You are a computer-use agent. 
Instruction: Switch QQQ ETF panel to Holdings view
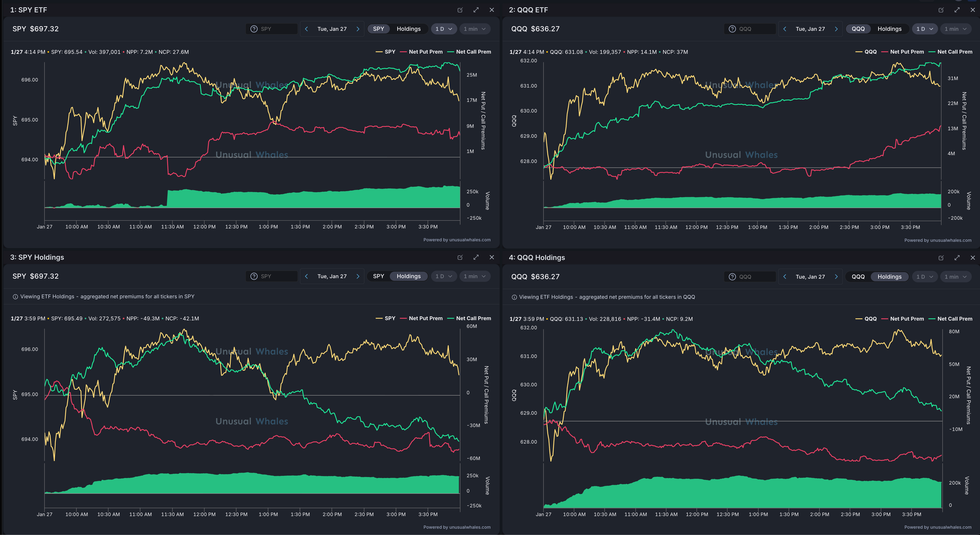889,29
